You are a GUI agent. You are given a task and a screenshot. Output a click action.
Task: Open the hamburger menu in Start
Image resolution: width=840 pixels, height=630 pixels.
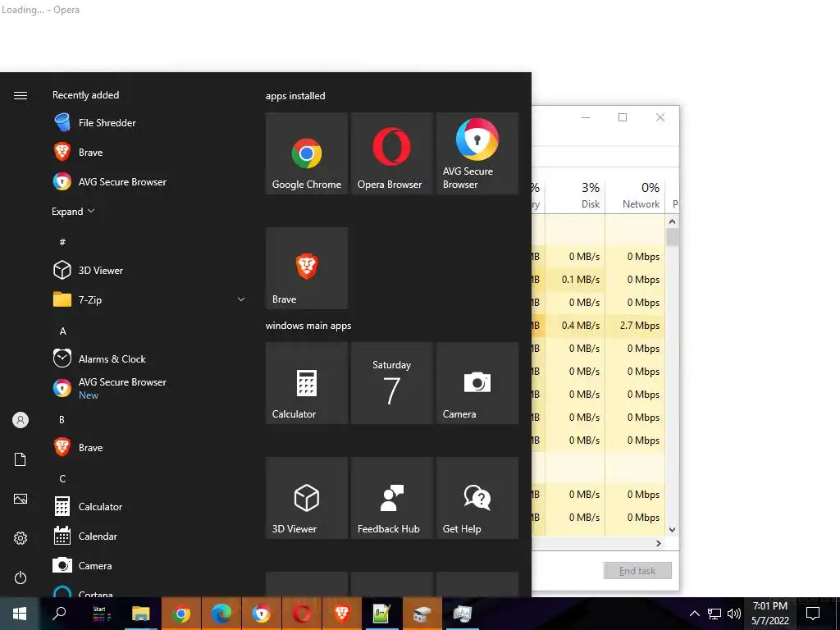[x=21, y=95]
